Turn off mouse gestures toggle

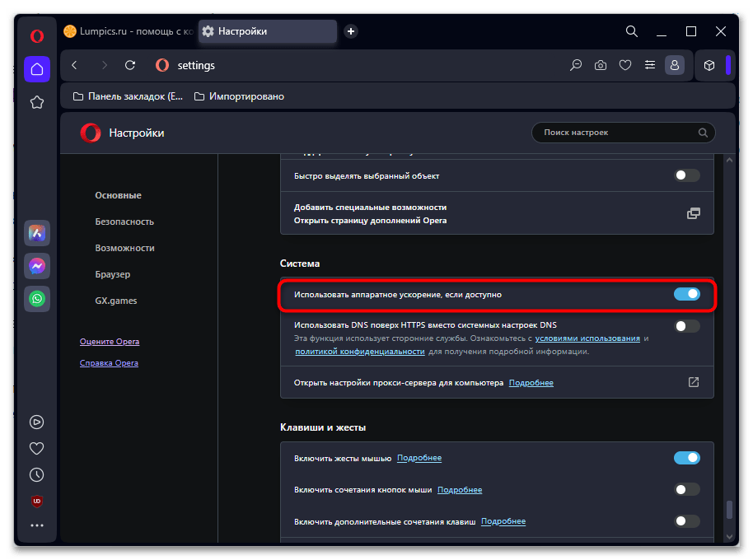687,458
